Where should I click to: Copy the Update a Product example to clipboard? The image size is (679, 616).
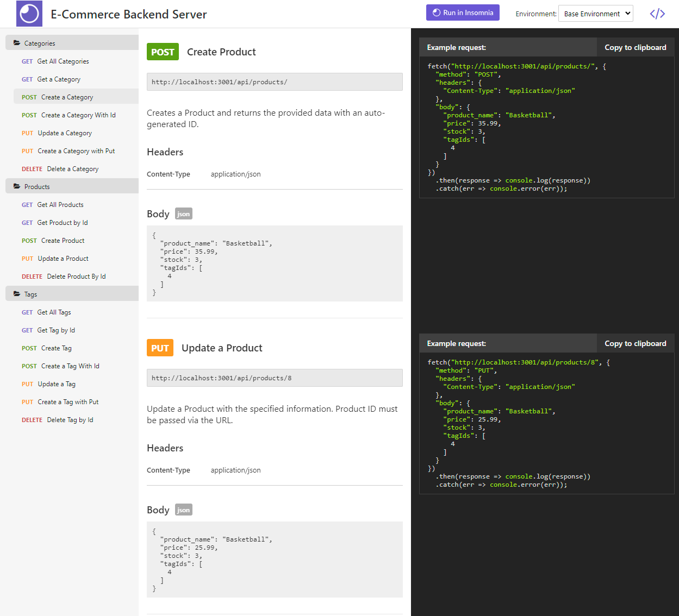coord(636,343)
